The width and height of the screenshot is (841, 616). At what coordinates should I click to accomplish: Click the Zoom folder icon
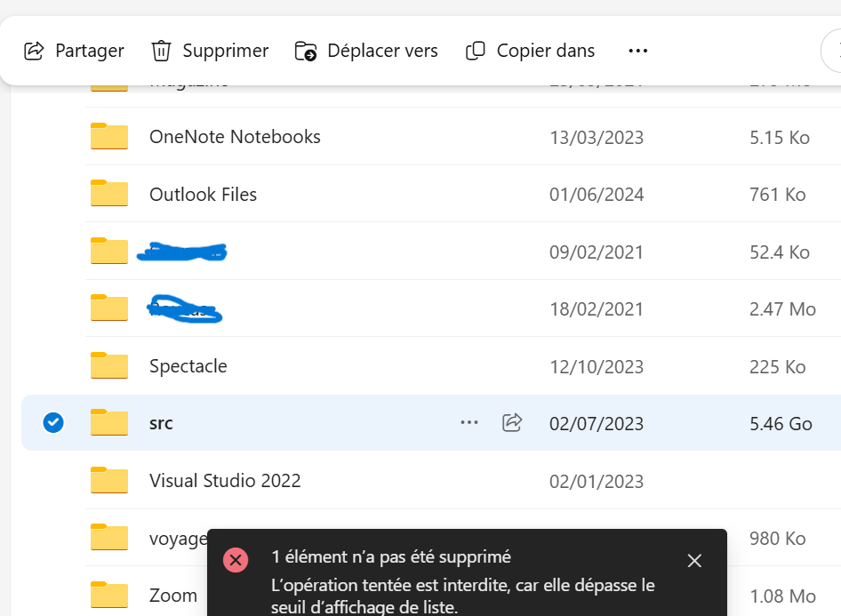[x=109, y=595]
